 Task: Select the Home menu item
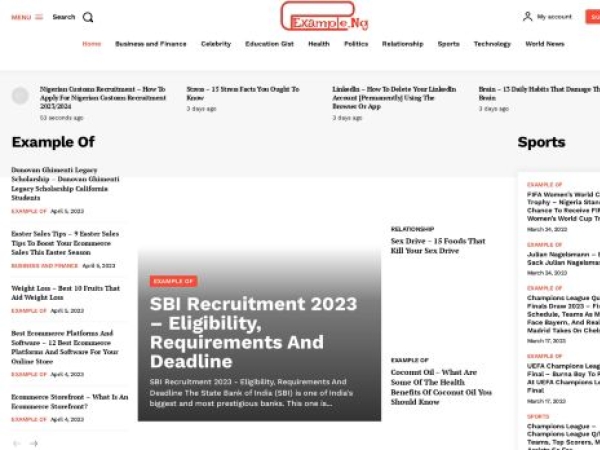point(91,44)
